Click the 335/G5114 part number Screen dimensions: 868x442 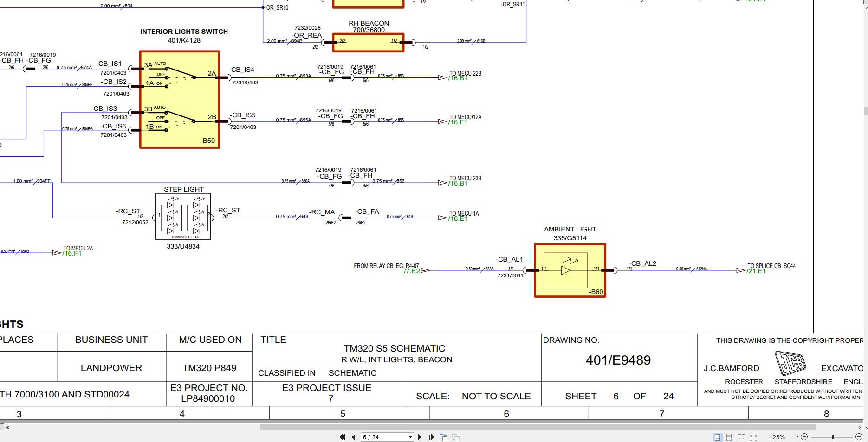570,238
